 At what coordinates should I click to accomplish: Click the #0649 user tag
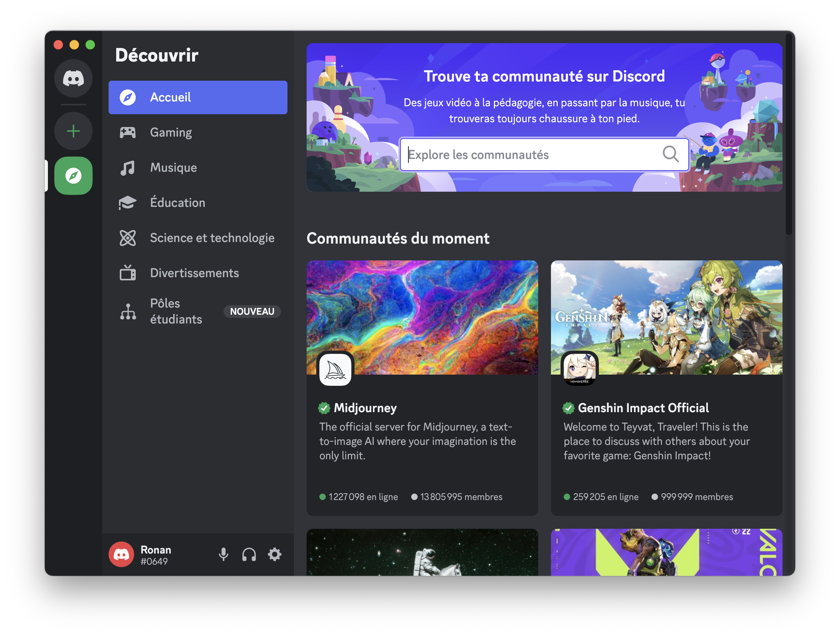pos(154,562)
